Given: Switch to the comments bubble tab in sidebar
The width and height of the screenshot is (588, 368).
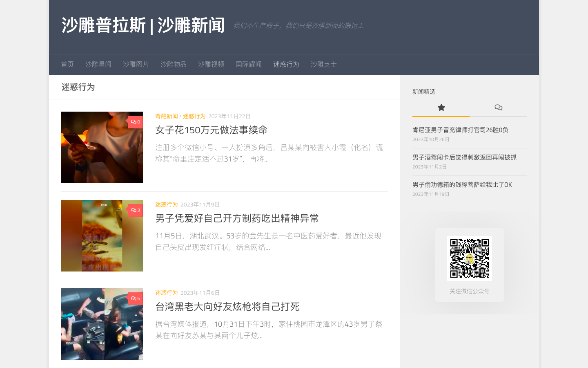Looking at the screenshot, I should (498, 108).
